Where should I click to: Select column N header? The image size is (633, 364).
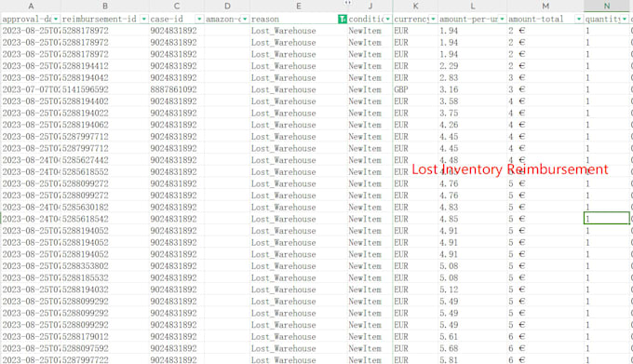pyautogui.click(x=607, y=7)
